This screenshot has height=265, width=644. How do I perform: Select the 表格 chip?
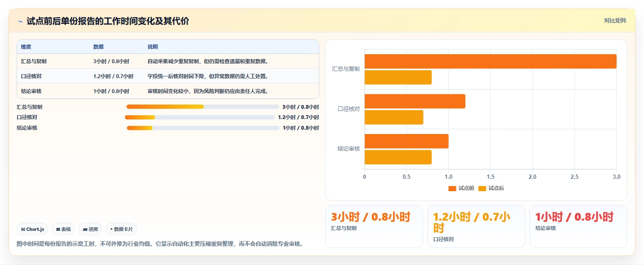tap(63, 229)
